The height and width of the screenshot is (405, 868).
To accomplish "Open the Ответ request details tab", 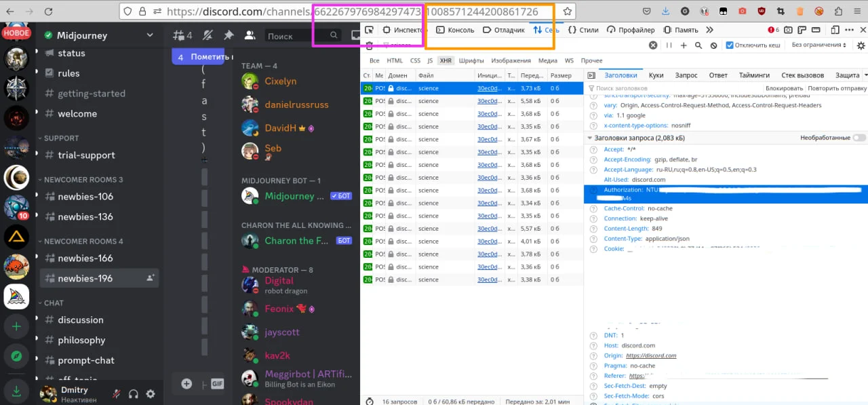I will [x=718, y=75].
